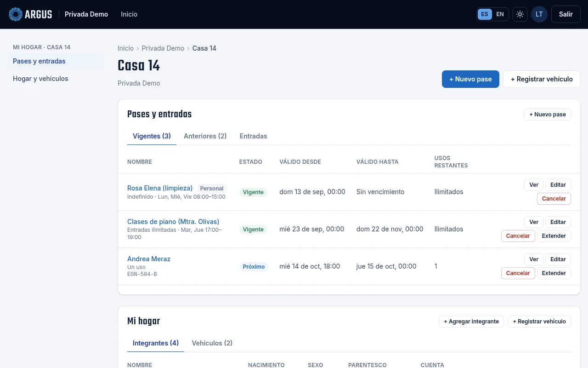Click Editar for Andrea Meraz pass
588x368 pixels.
(x=558, y=259)
